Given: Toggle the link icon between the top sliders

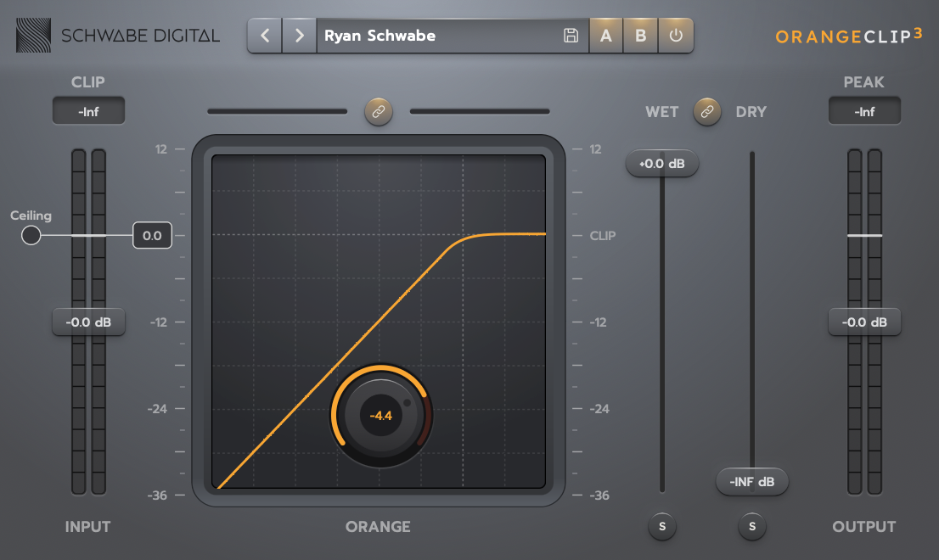Looking at the screenshot, I should click(379, 112).
